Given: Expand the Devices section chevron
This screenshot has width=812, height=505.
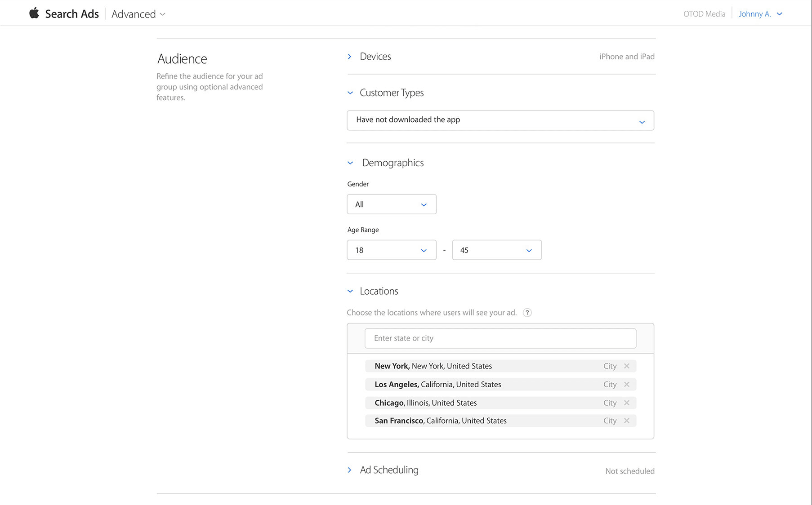Looking at the screenshot, I should [x=349, y=57].
